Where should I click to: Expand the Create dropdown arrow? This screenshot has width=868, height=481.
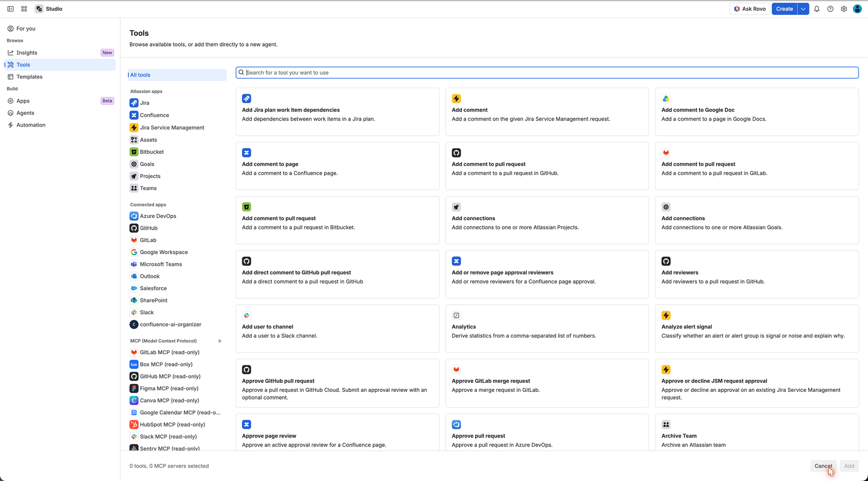pos(803,9)
